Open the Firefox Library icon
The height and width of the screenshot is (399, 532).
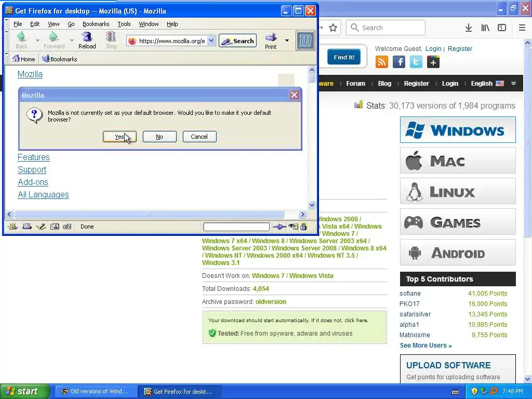(485, 28)
